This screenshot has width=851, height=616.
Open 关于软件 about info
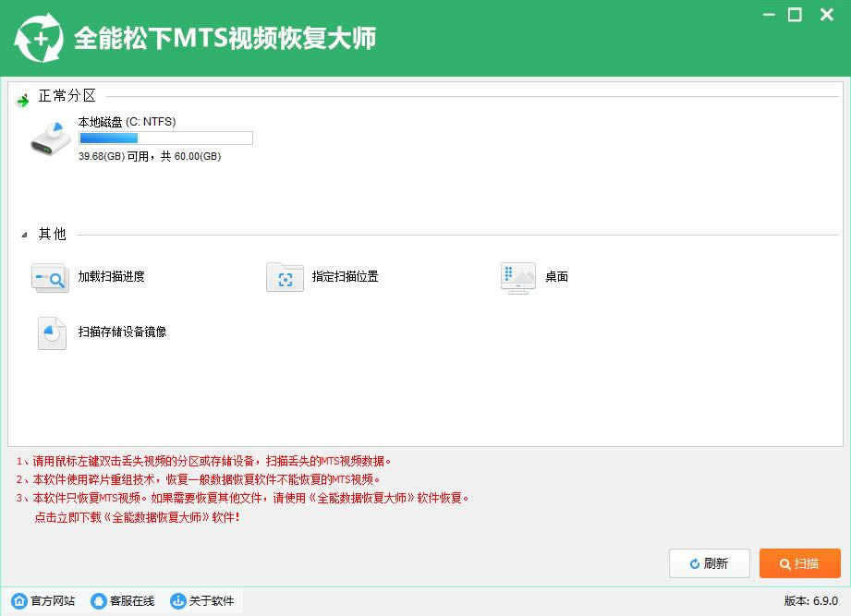[202, 601]
